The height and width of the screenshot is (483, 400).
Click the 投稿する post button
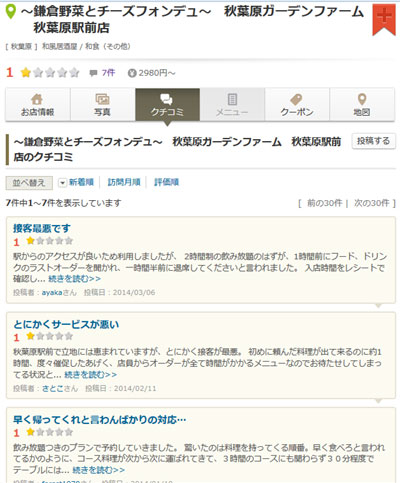point(373,141)
